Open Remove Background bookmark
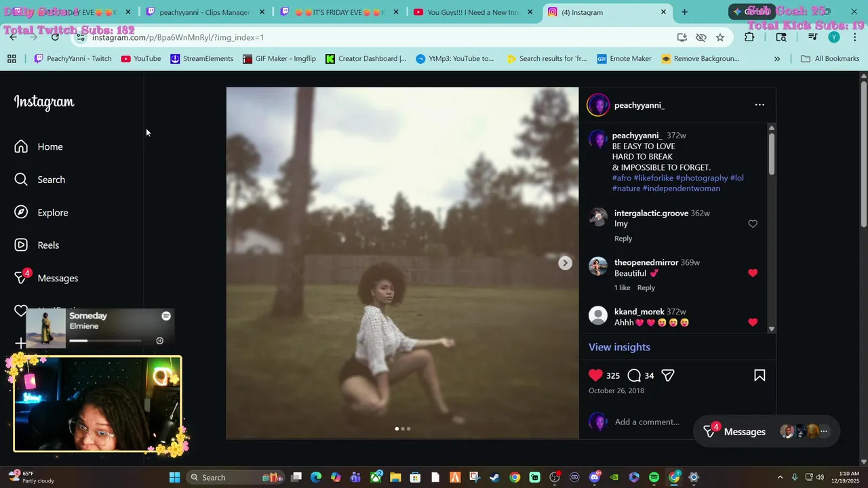The height and width of the screenshot is (488, 868). pyautogui.click(x=701, y=59)
